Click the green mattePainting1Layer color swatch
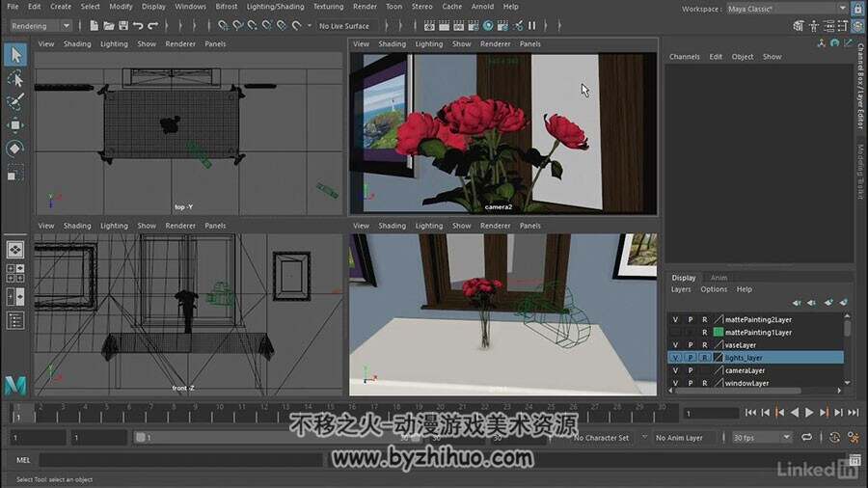868x488 pixels. click(x=718, y=333)
